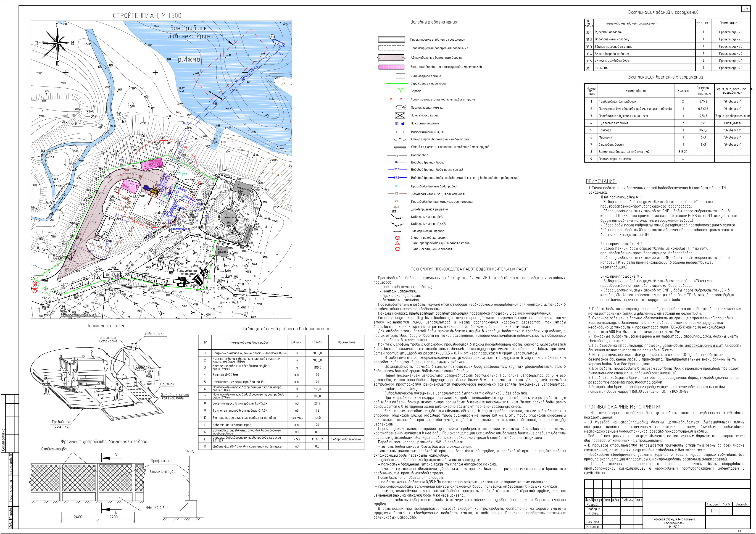The image size is (756, 534).
Task: Click the crane warning triangle legend symbol
Action: [398, 243]
